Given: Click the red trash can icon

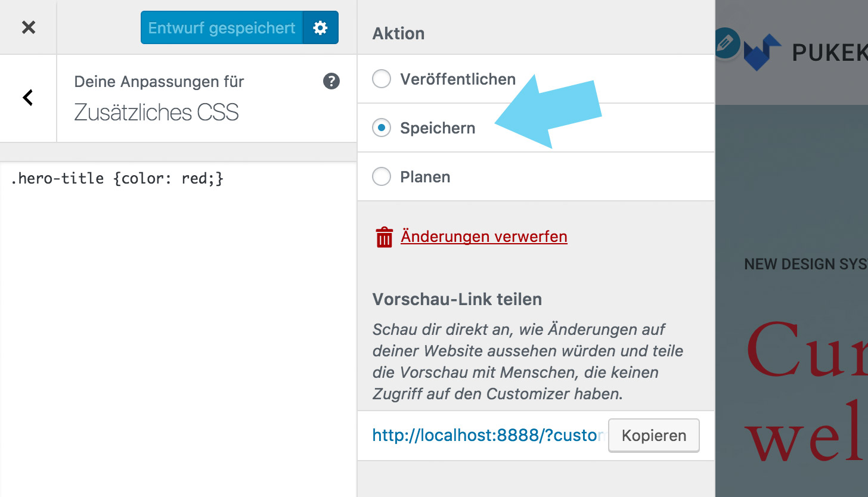Looking at the screenshot, I should [384, 237].
